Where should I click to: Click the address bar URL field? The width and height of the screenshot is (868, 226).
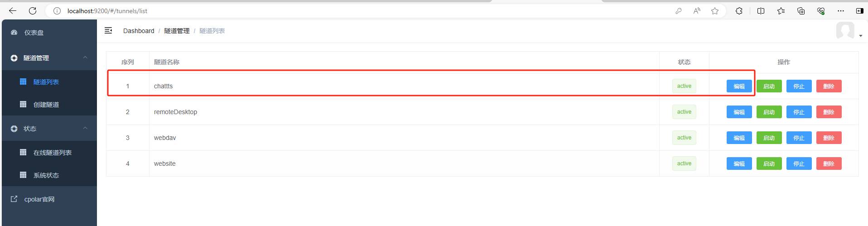click(x=362, y=11)
